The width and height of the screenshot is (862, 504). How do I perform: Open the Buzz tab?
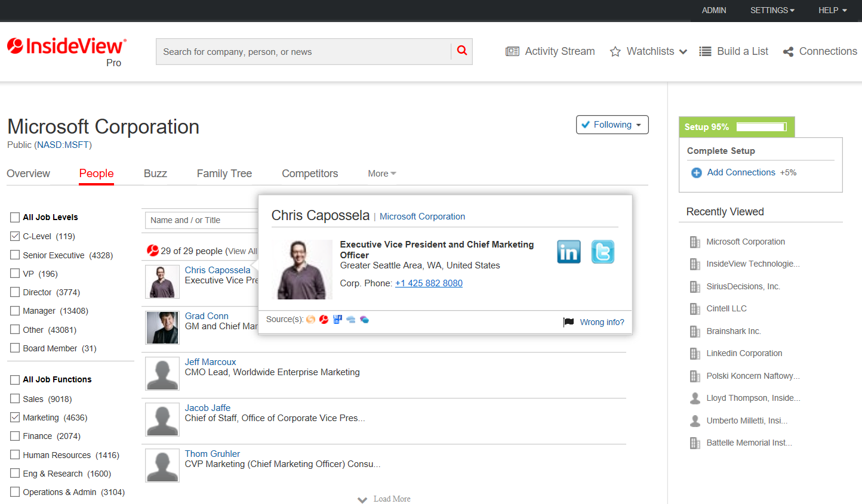(x=155, y=173)
